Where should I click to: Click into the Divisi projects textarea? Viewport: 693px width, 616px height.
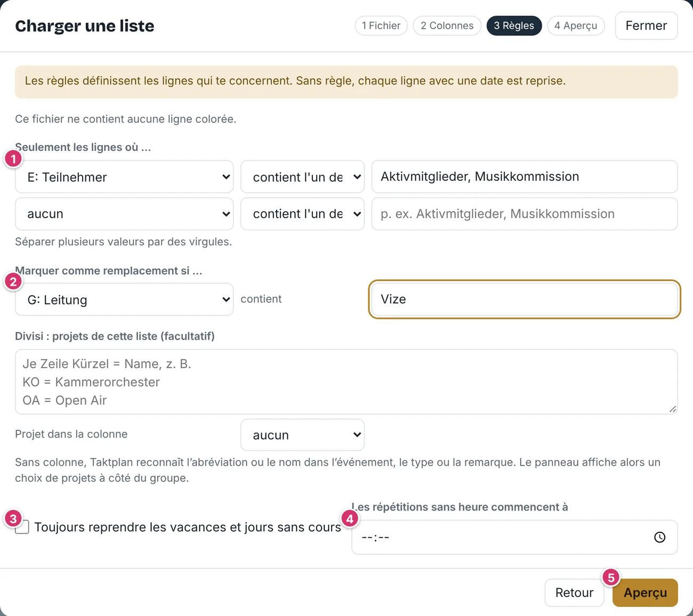pos(346,382)
